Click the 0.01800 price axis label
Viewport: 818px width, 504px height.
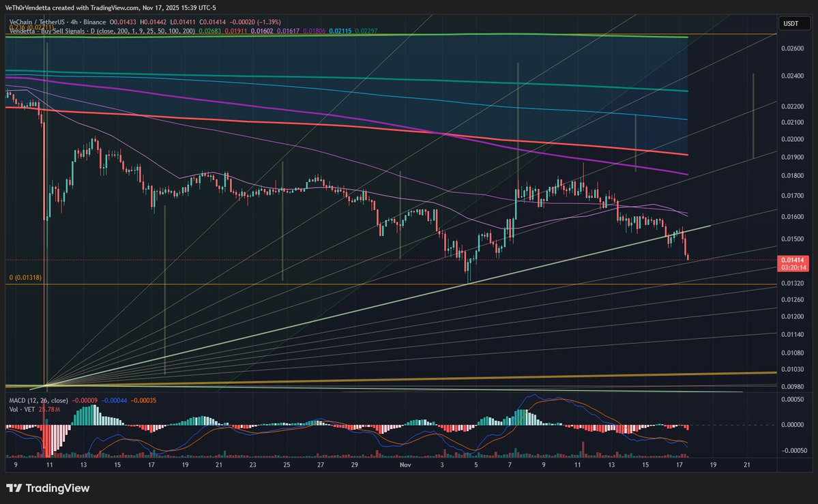click(792, 176)
